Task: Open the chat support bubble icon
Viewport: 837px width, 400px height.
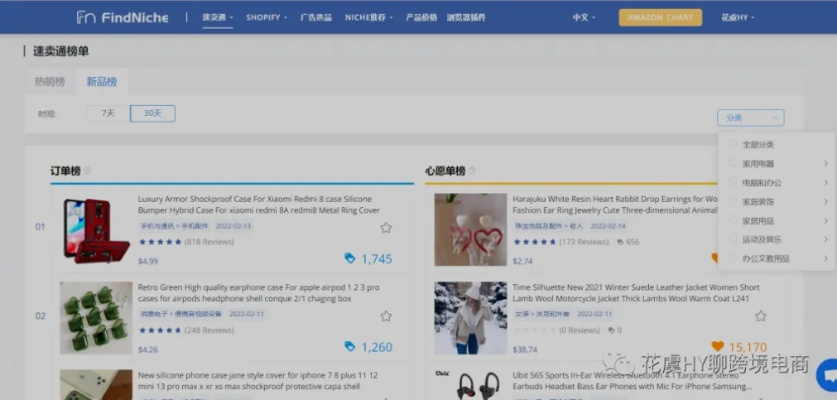Action: (828, 375)
